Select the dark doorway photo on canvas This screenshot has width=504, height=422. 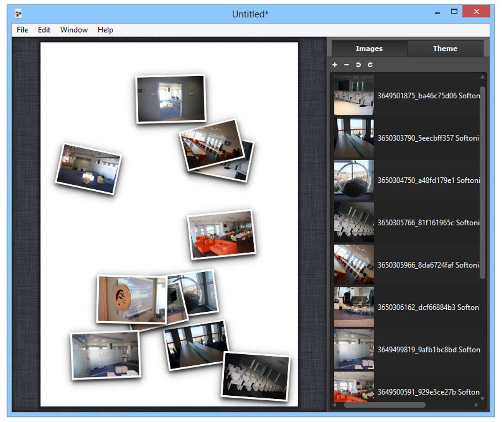pos(171,99)
